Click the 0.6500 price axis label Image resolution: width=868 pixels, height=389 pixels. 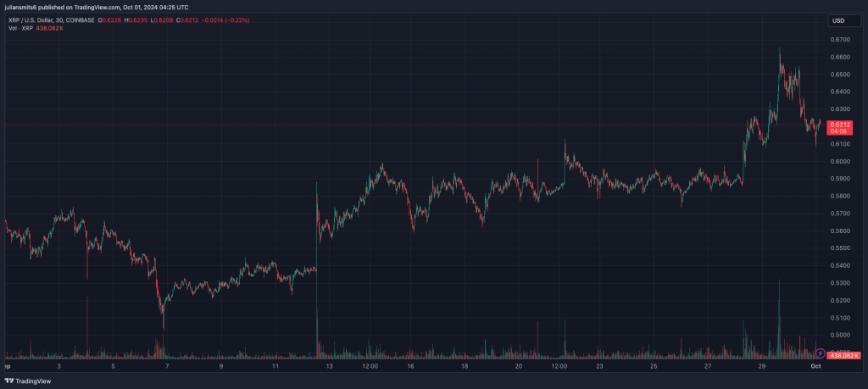click(x=840, y=75)
